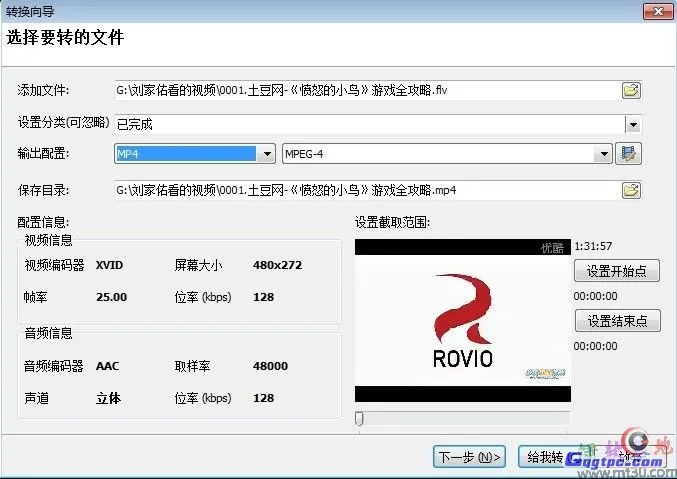This screenshot has width=677, height=479.
Task: Click the 设置截取范围 label
Action: pos(392,222)
